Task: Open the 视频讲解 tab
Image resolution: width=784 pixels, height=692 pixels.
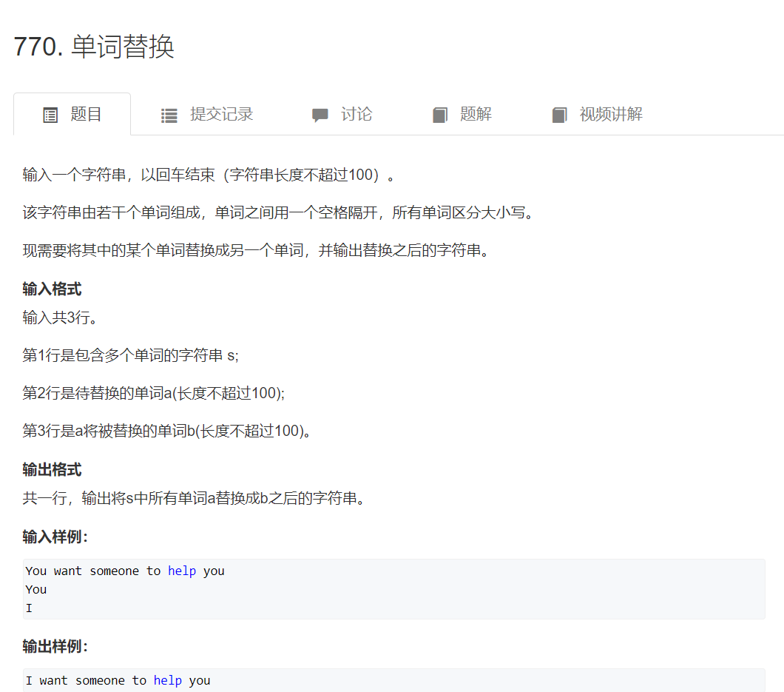Action: pos(597,114)
